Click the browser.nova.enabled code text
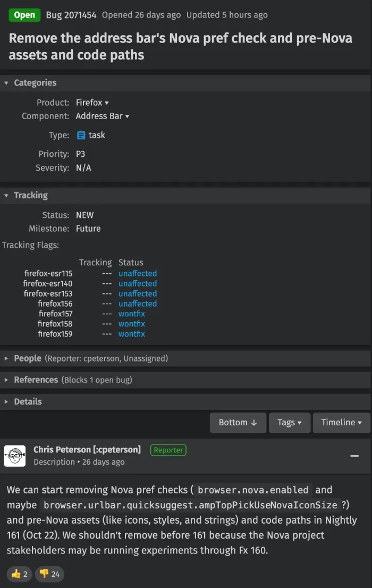372x588 pixels. pyautogui.click(x=253, y=490)
